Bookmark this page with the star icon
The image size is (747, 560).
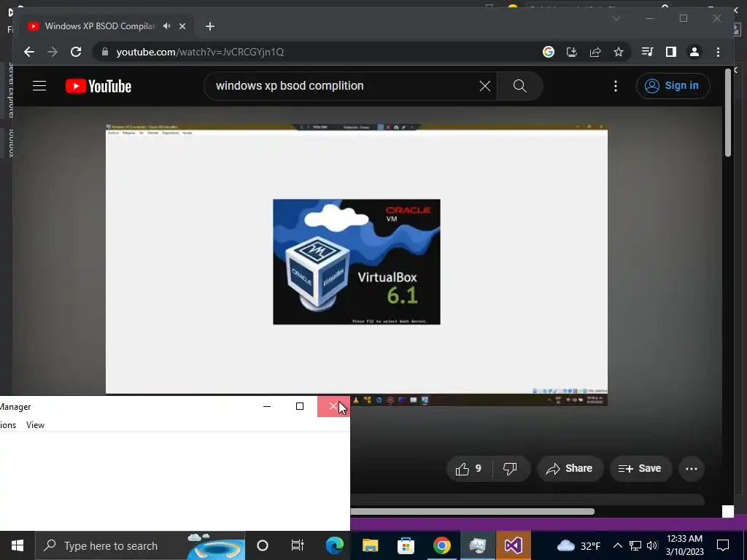(x=619, y=52)
